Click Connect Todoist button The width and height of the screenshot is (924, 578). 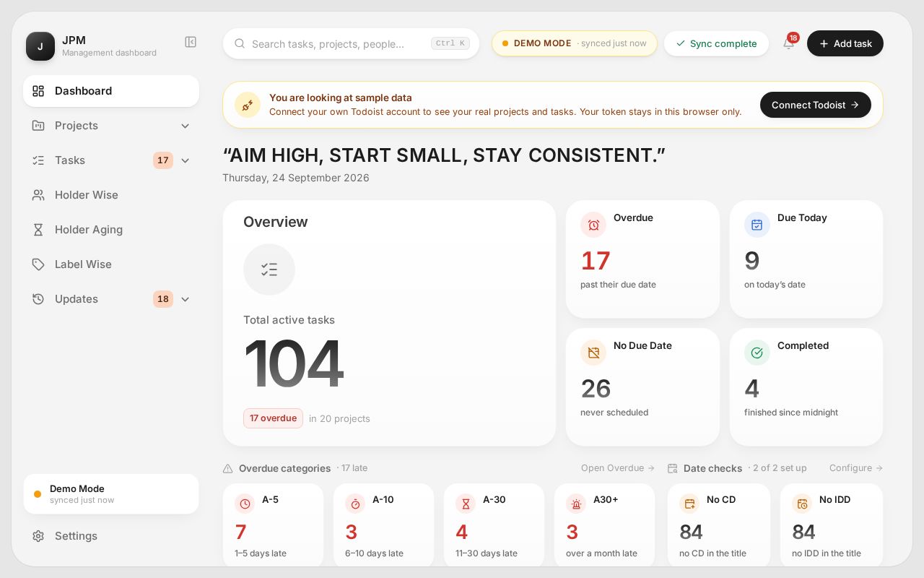[816, 105]
